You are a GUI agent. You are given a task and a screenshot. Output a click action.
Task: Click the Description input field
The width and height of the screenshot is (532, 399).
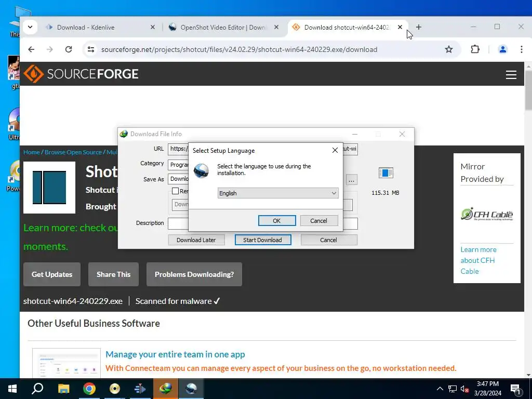coord(262,223)
